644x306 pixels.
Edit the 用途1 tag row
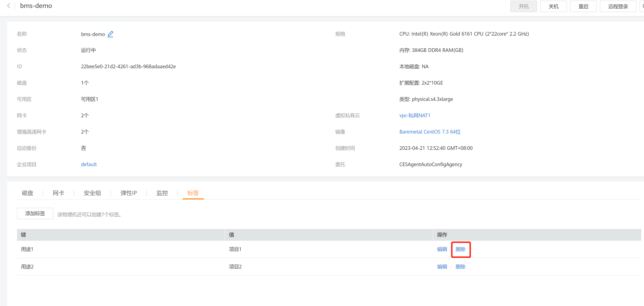coord(442,249)
